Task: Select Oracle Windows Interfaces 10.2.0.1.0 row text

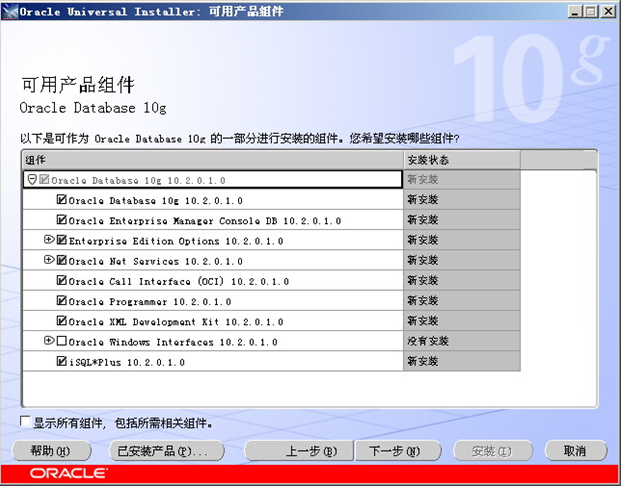Action: [x=173, y=342]
